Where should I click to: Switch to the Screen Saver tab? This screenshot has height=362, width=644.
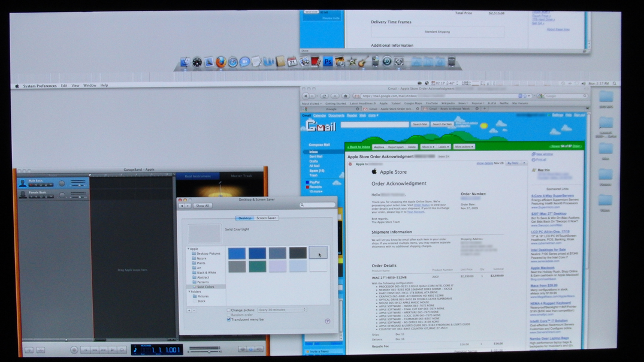(x=266, y=218)
